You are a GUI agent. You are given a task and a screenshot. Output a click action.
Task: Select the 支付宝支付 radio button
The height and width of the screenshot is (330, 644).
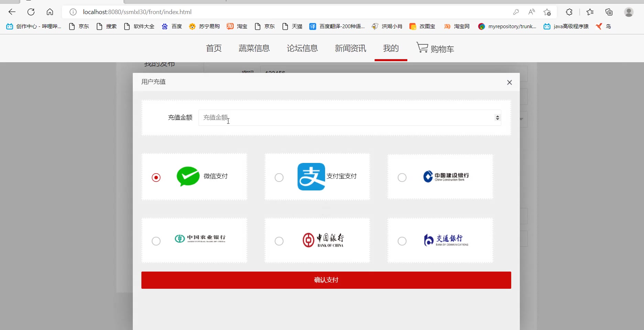pyautogui.click(x=279, y=177)
